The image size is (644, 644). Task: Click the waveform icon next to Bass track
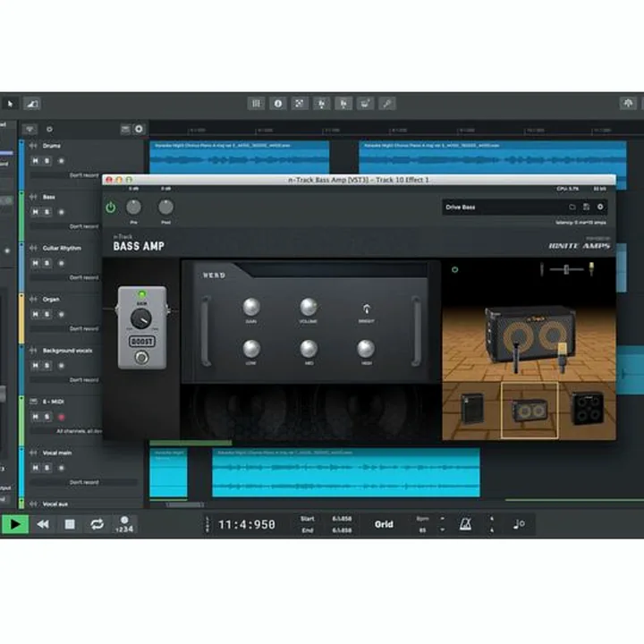point(33,197)
